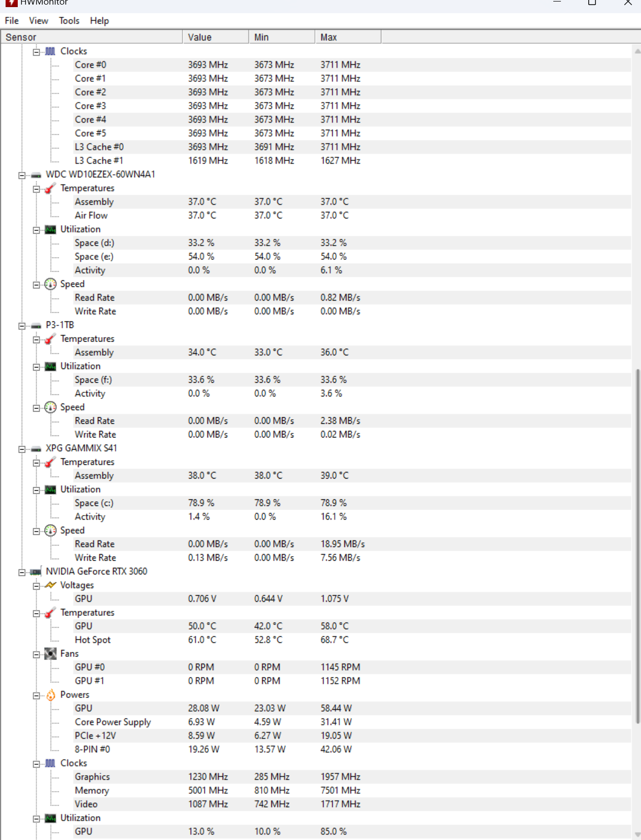Screen dimensions: 641x840
Task: Collapse the CPU Clocks section at top
Action: pyautogui.click(x=36, y=52)
